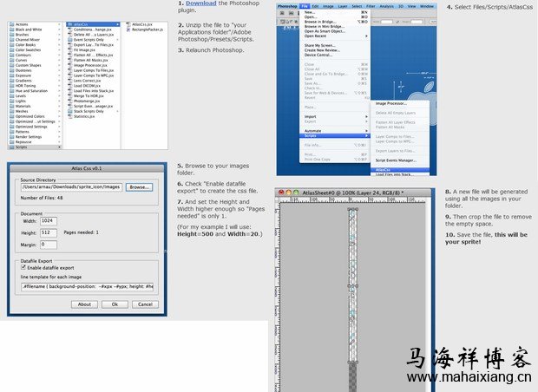The width and height of the screenshot is (538, 392).
Task: Click the Cancel button in Atlas Css
Action: (145, 304)
